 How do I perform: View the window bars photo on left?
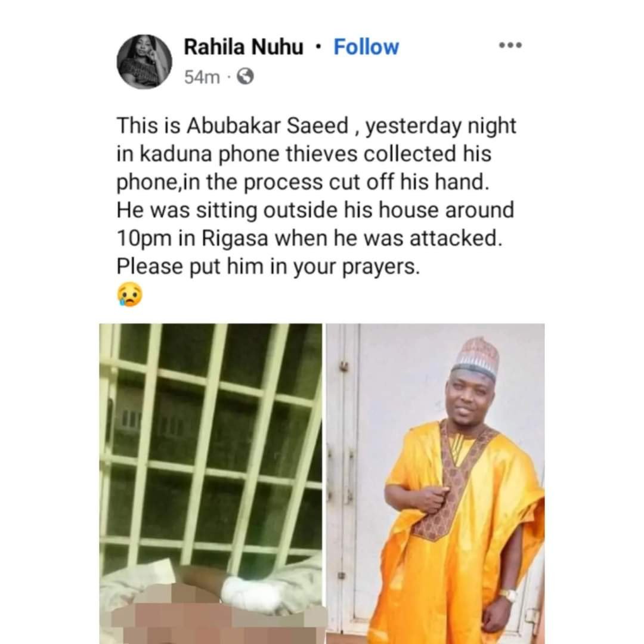210,484
